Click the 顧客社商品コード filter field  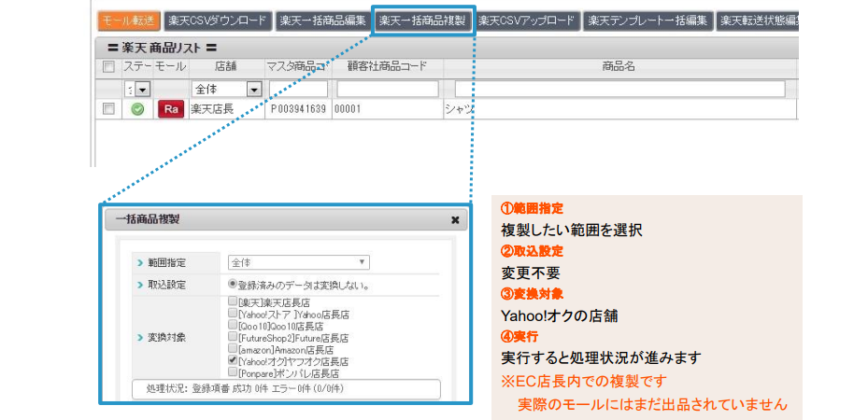click(388, 89)
